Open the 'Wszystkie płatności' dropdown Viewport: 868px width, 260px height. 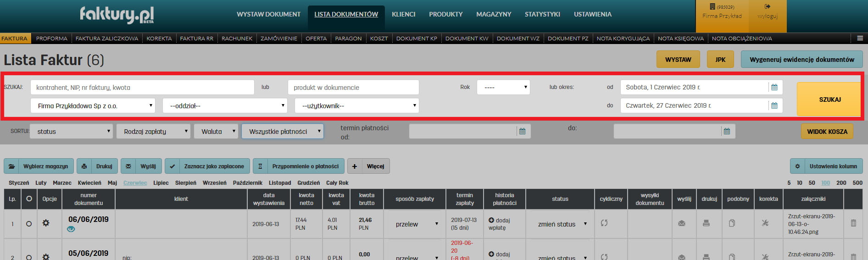coord(283,132)
